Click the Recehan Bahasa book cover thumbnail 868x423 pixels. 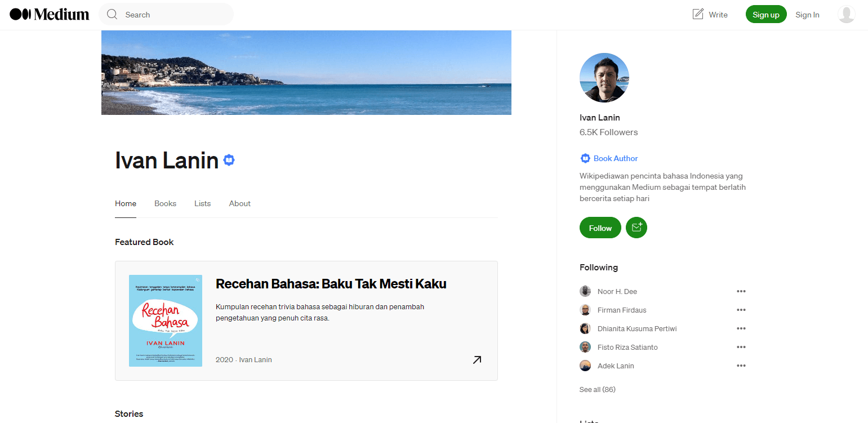[166, 320]
